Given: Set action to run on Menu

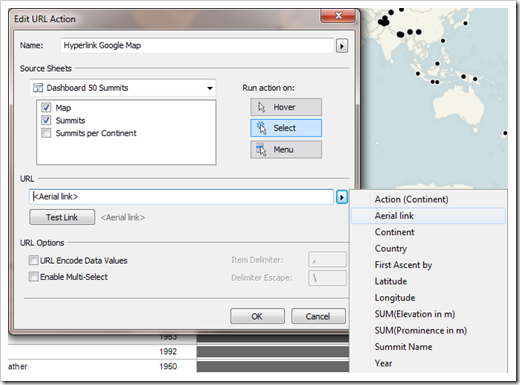Looking at the screenshot, I should point(286,150).
